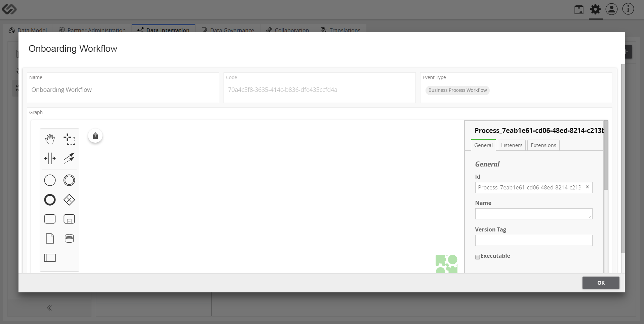644x324 pixels.
Task: Open the Collaboration tab
Action: [x=288, y=29]
